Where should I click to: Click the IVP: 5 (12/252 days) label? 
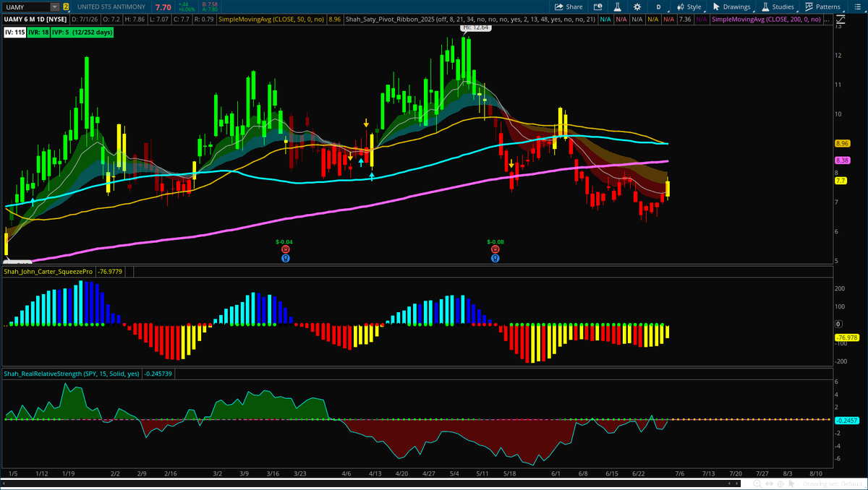click(x=82, y=33)
